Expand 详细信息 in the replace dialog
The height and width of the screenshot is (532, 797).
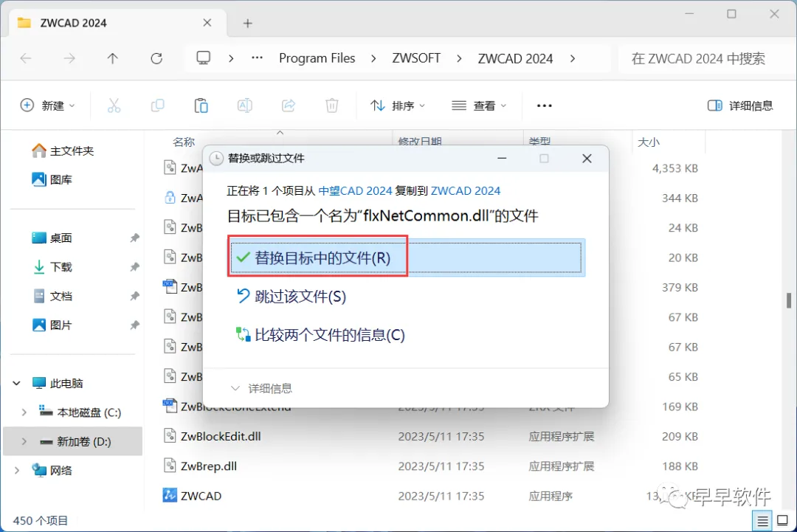262,389
